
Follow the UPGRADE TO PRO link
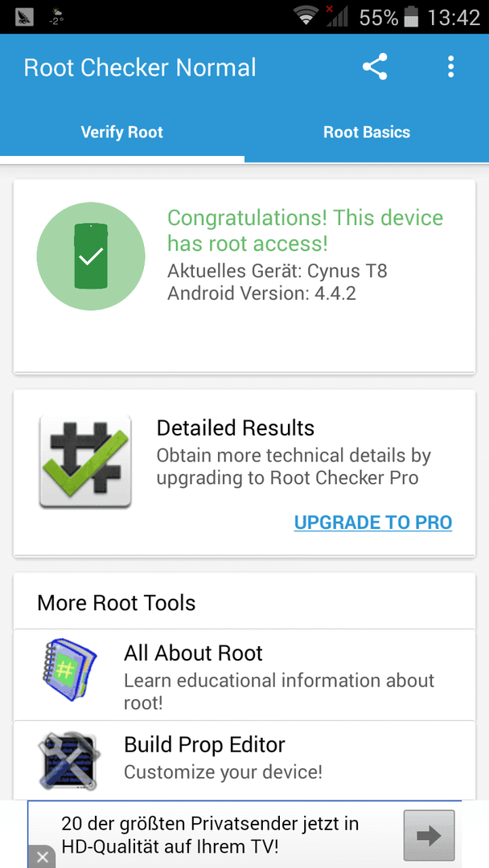pyautogui.click(x=373, y=522)
